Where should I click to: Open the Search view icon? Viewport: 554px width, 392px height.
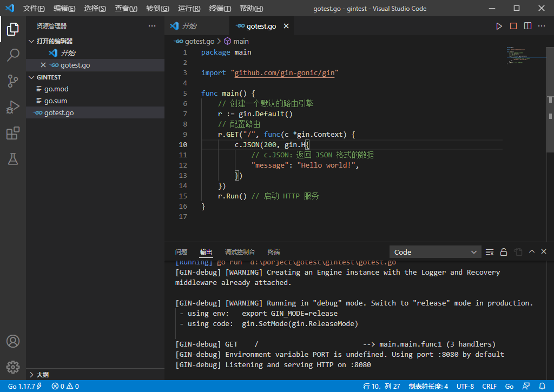[13, 55]
